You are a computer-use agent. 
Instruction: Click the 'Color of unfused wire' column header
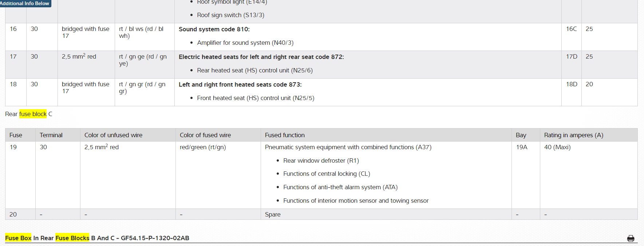[x=113, y=135]
